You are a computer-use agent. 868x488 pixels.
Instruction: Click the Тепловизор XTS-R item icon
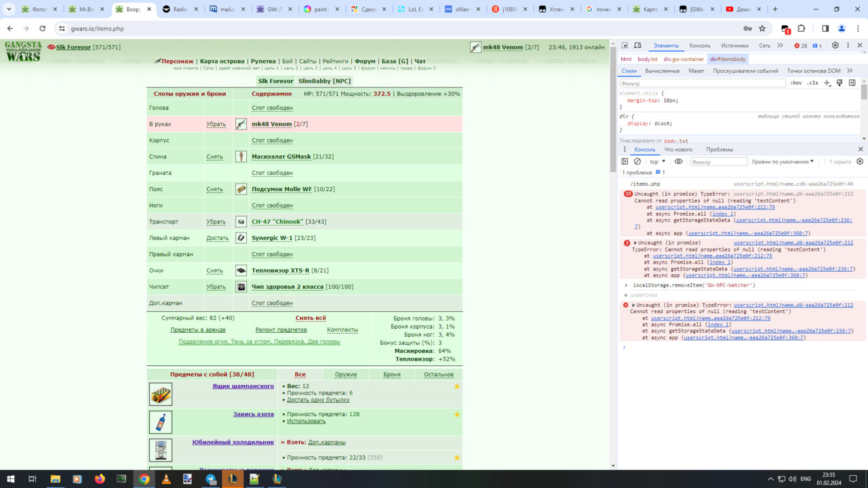click(x=241, y=270)
